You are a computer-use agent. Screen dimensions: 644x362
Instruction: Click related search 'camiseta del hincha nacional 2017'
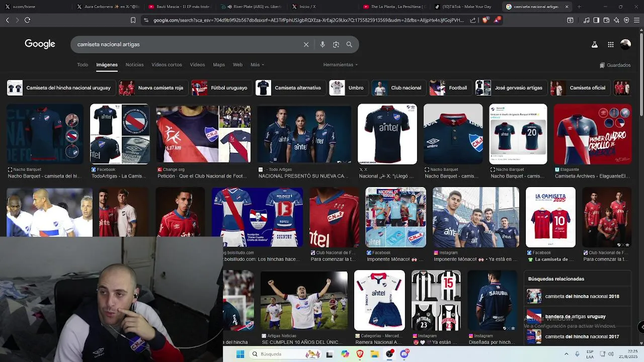pyautogui.click(x=577, y=336)
